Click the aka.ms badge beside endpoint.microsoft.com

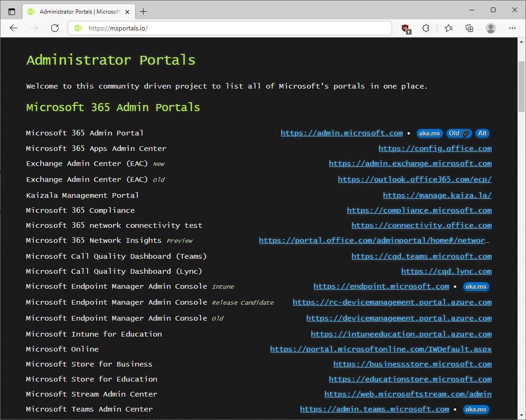pos(476,287)
